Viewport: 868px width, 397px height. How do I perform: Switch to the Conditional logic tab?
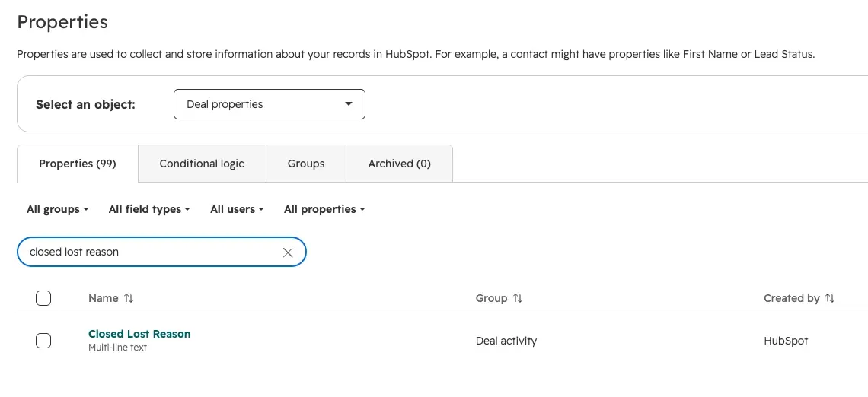(x=202, y=164)
